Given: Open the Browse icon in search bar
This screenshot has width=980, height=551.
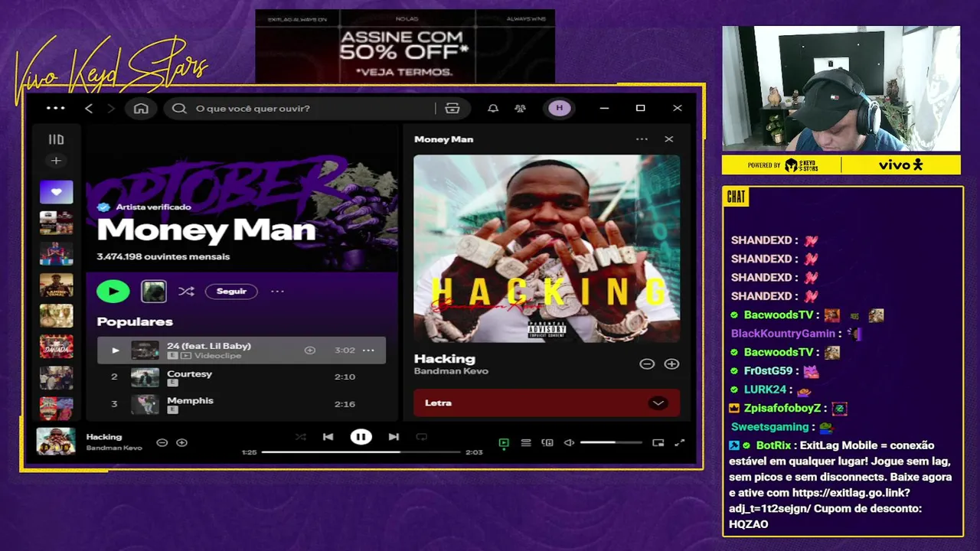Looking at the screenshot, I should [452, 108].
